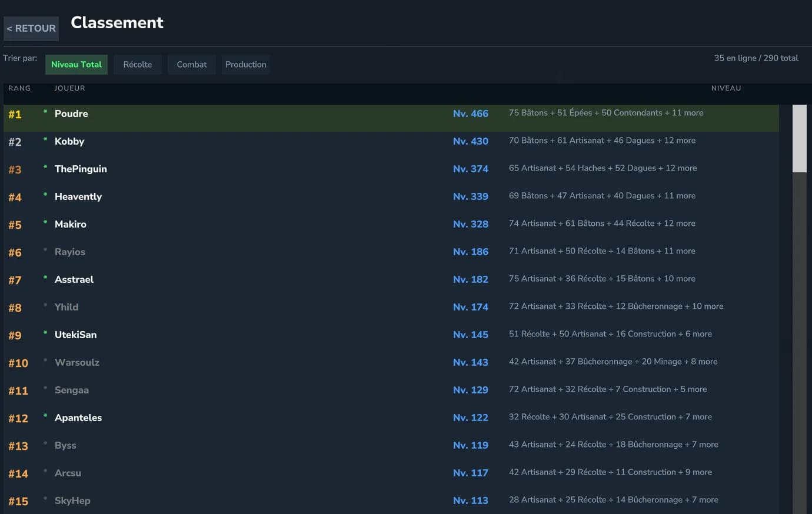Click breakdown '51 Récolte + 50 Artisanat'
Viewport: 812px width, 514px height.
pos(610,334)
